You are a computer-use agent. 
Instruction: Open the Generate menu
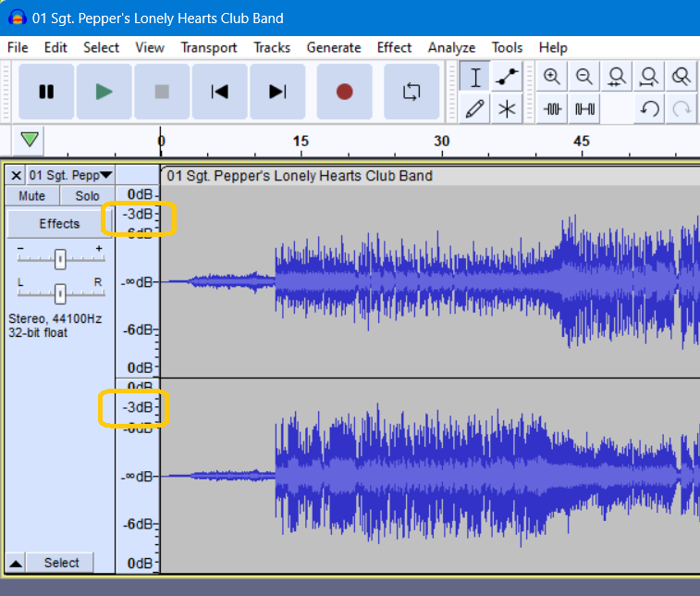pyautogui.click(x=334, y=47)
